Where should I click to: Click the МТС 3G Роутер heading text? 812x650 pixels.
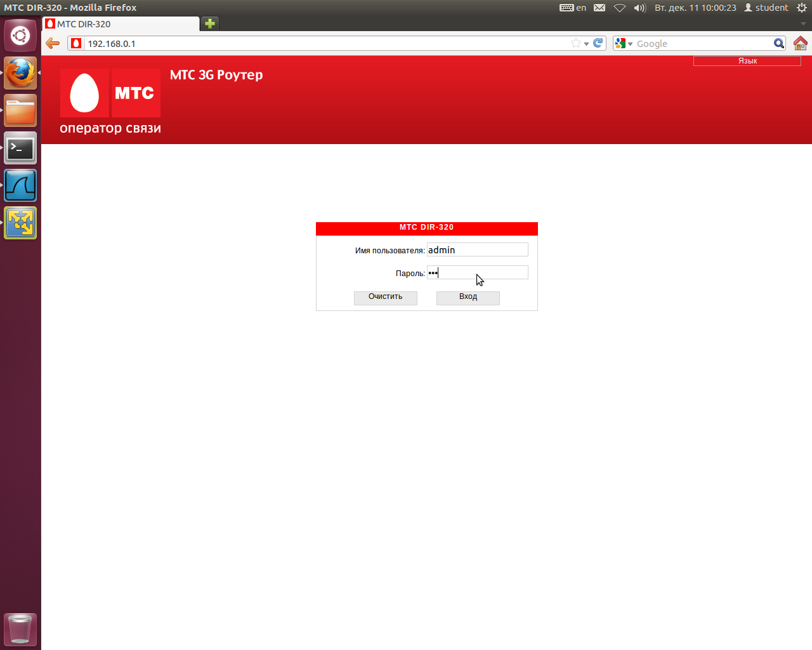tap(216, 75)
